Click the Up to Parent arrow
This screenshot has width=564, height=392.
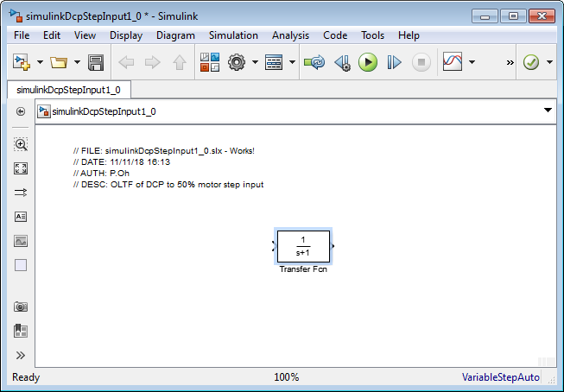tap(180, 62)
